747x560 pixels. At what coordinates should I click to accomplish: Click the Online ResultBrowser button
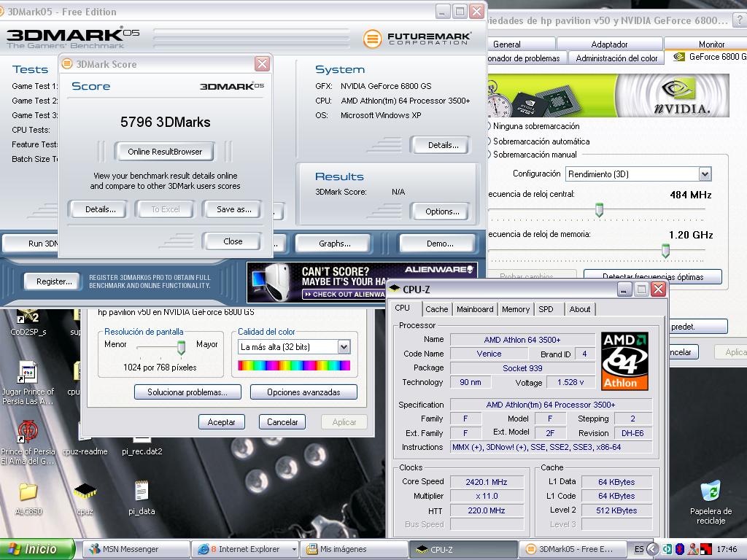tap(164, 152)
